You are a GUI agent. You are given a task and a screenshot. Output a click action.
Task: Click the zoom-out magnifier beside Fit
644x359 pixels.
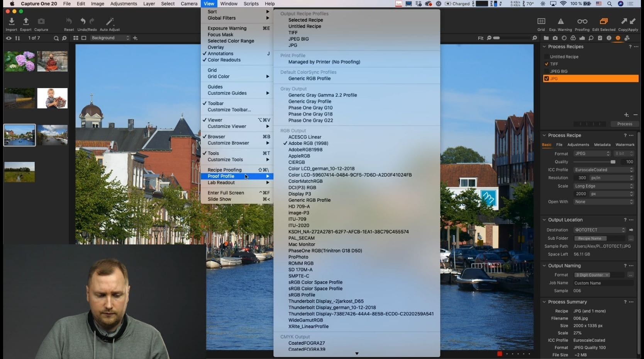pyautogui.click(x=489, y=38)
